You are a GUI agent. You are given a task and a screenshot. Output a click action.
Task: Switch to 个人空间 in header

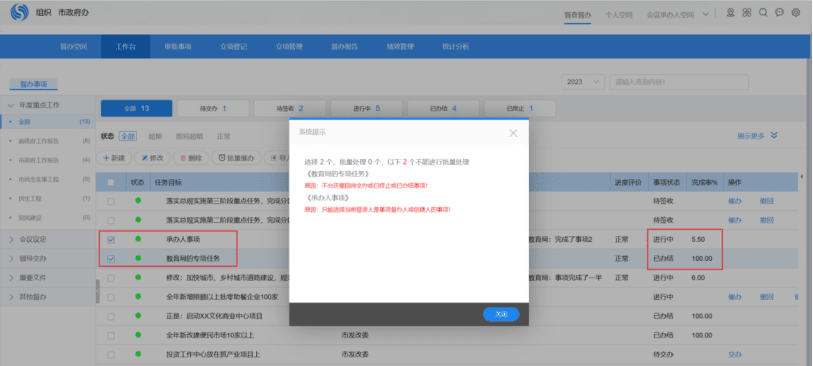pyautogui.click(x=619, y=15)
